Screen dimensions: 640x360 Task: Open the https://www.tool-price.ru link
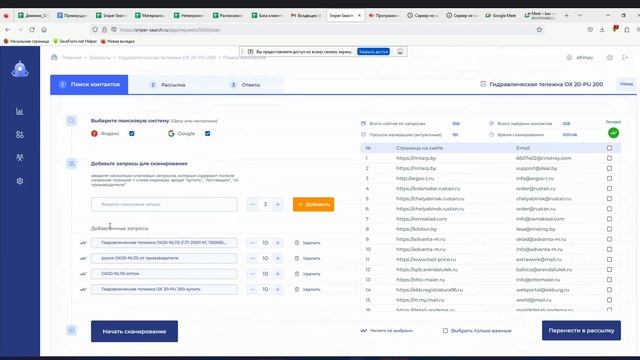pos(426,259)
